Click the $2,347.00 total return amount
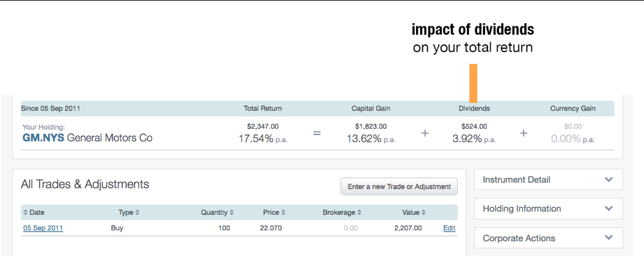The image size is (644, 256). coord(263,126)
